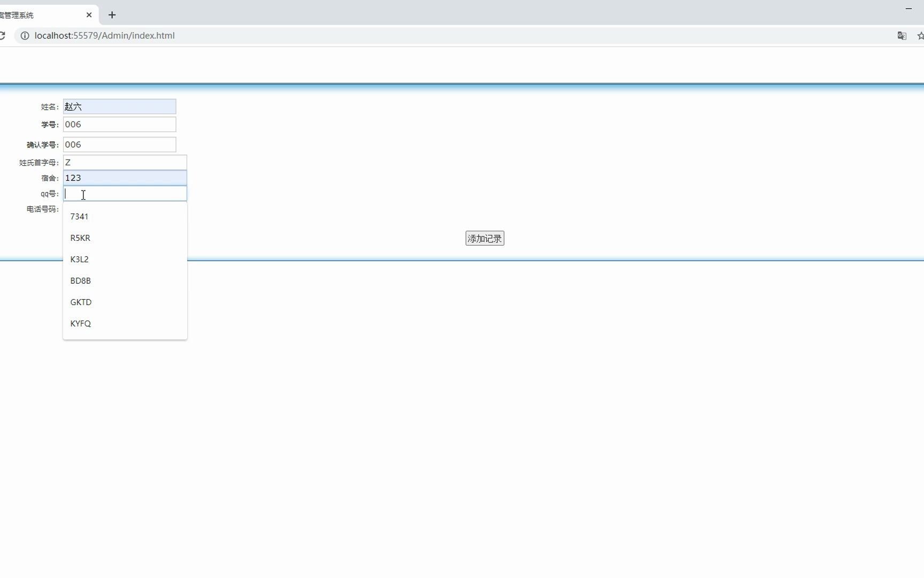Click the site information icon in address bar
The height and width of the screenshot is (578, 924).
25,35
